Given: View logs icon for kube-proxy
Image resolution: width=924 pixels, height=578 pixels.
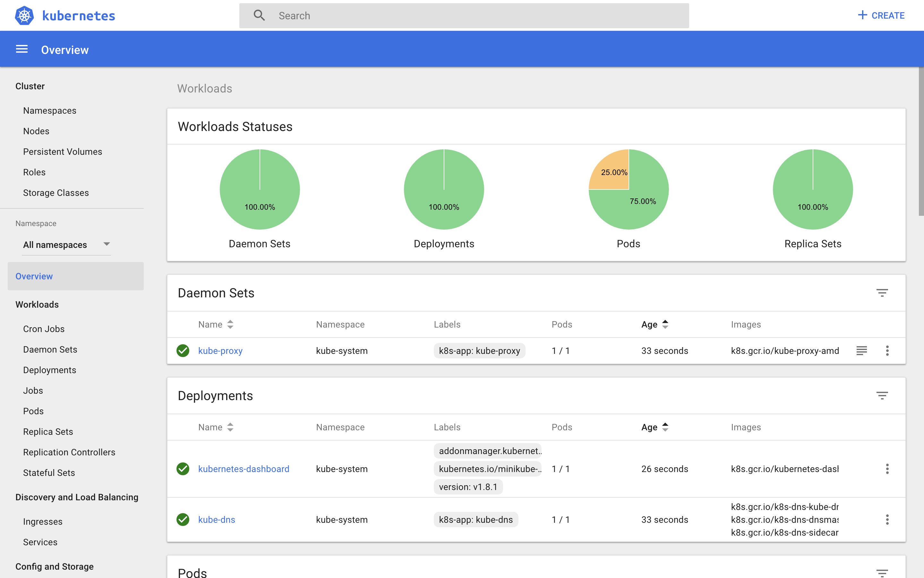Looking at the screenshot, I should tap(861, 351).
